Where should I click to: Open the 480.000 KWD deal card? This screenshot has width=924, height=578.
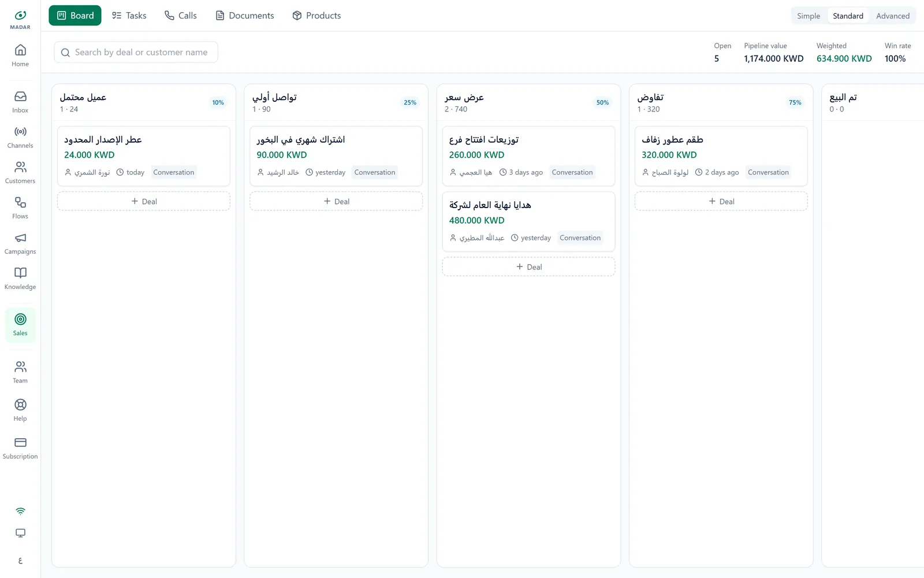tap(528, 221)
